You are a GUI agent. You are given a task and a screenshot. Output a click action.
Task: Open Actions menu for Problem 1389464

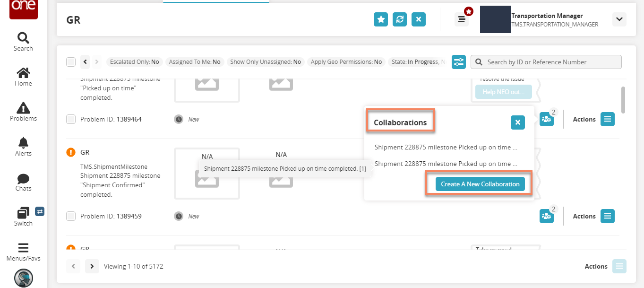coord(608,119)
